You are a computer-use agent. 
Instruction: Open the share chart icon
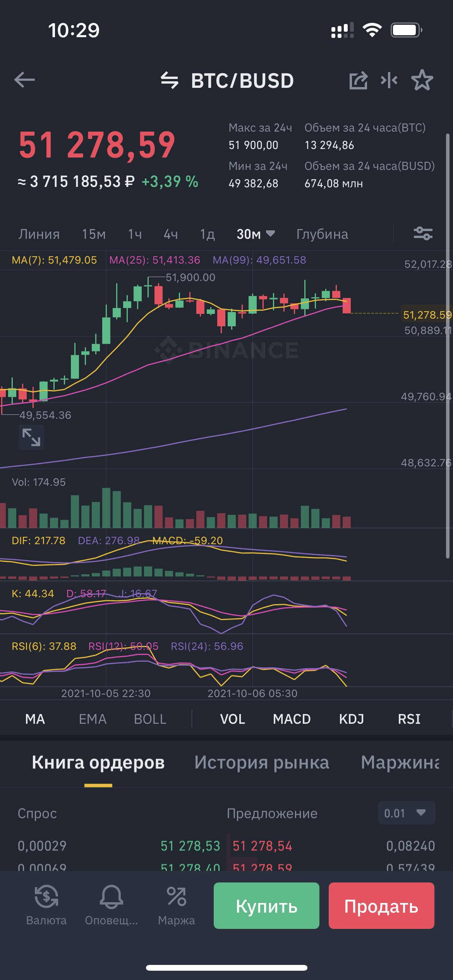pyautogui.click(x=358, y=81)
